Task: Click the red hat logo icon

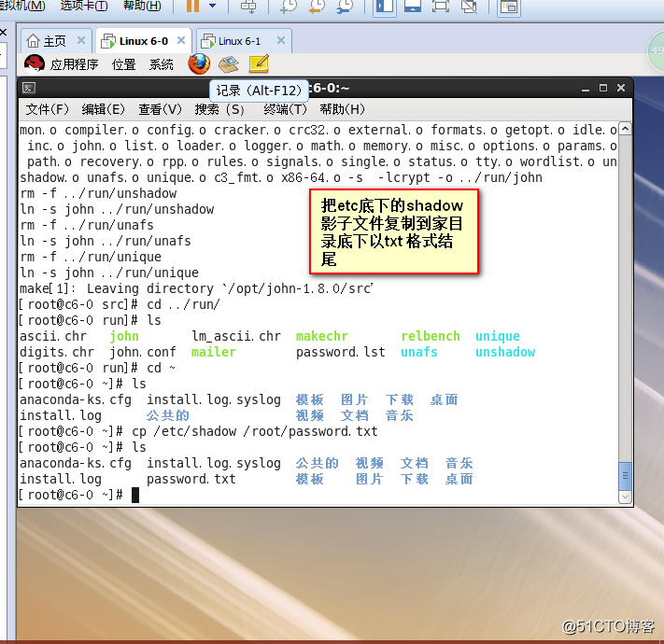Action: [x=35, y=63]
